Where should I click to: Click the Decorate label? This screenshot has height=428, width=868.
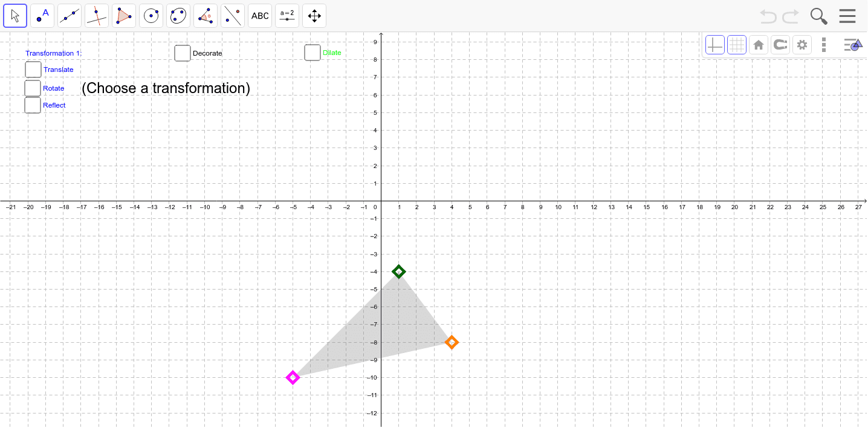[207, 53]
